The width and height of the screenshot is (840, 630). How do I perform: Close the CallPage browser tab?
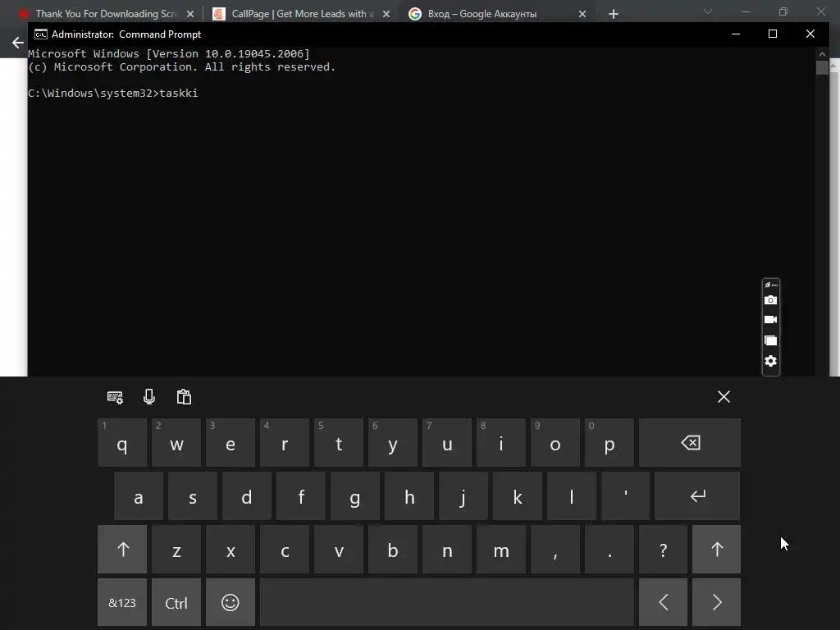pos(386,14)
